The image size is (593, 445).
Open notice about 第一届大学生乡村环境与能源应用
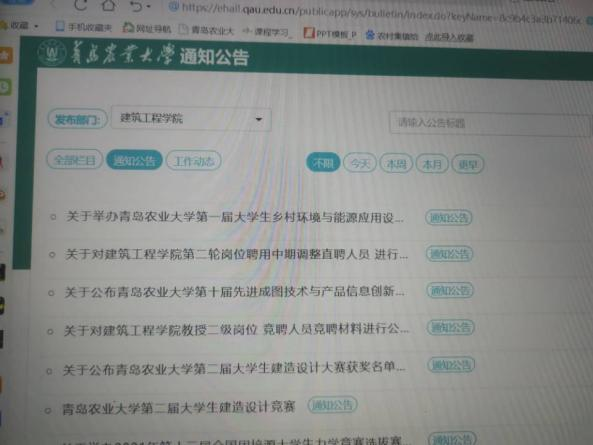235,217
